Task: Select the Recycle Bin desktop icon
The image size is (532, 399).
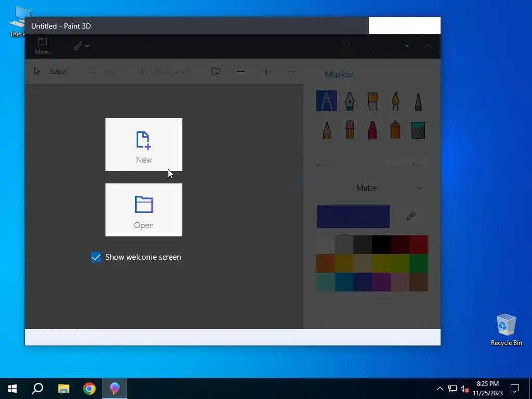Action: pos(506,329)
